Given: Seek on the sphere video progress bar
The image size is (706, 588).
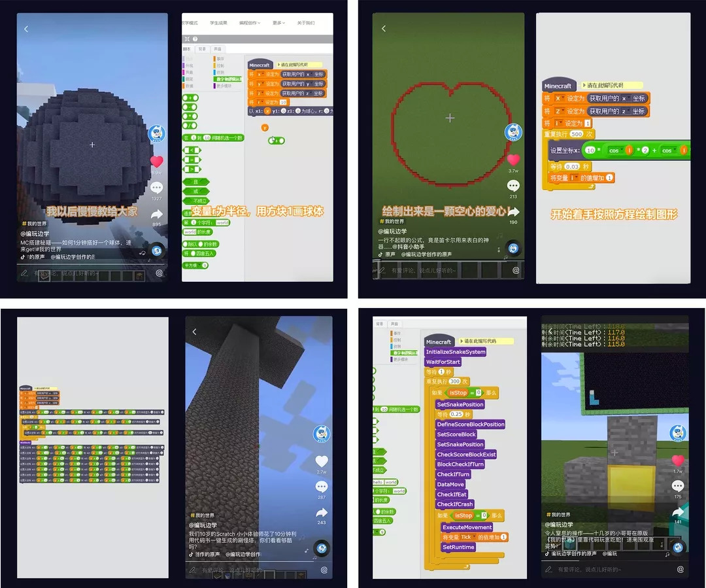Looking at the screenshot, I should click(92, 264).
